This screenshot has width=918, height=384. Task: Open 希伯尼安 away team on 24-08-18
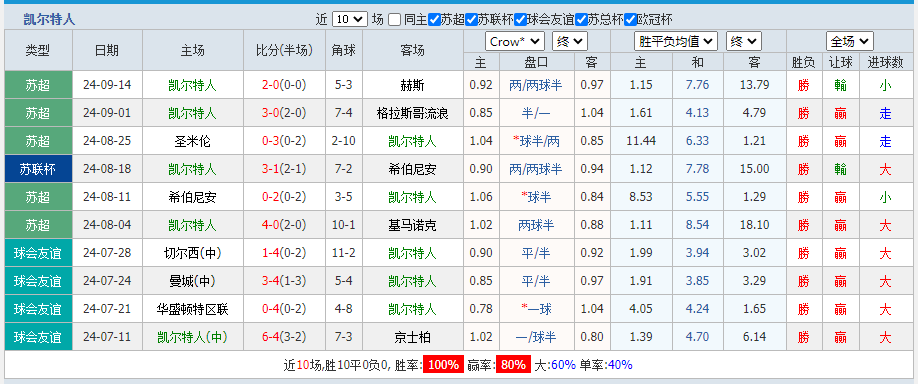(x=413, y=169)
